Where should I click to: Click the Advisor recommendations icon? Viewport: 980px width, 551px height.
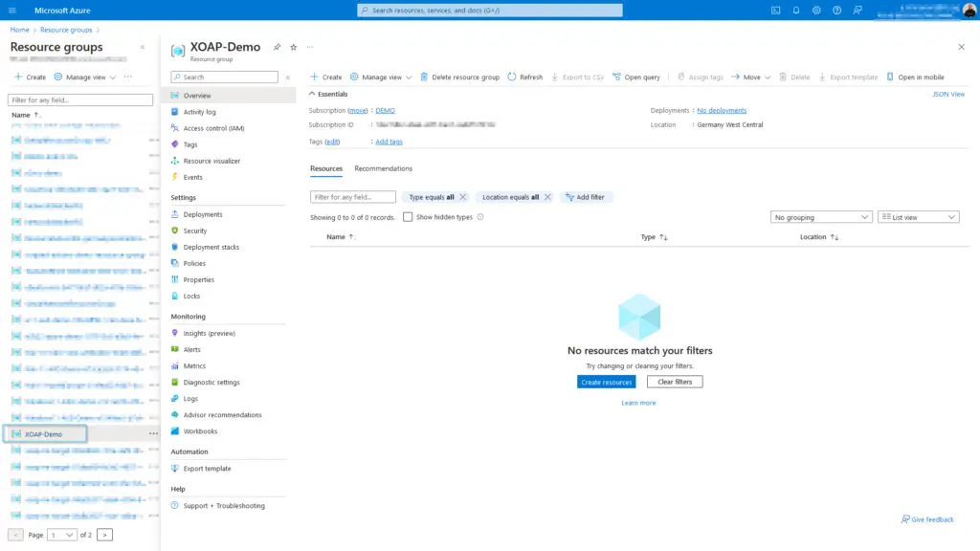[x=175, y=414]
